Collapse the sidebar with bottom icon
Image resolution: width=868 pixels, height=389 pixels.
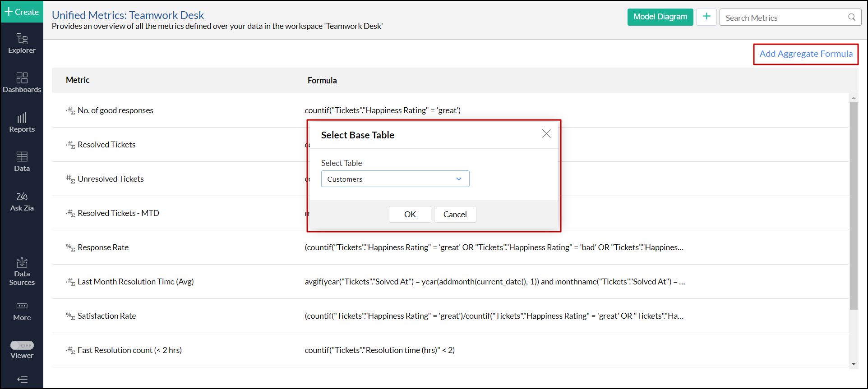[x=22, y=379]
